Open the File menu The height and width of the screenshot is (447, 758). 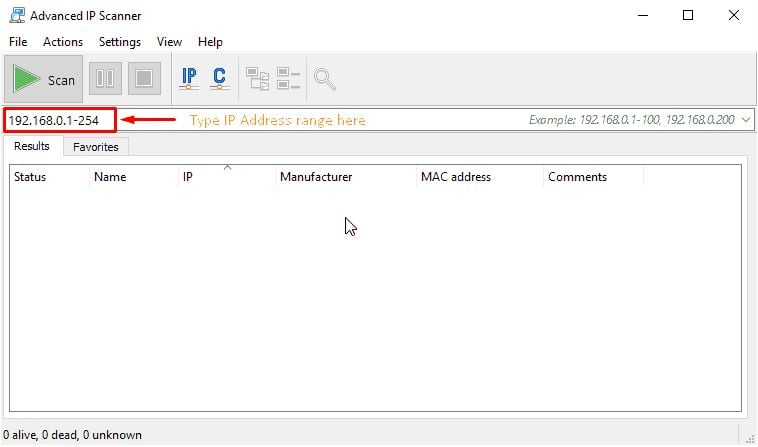(x=19, y=42)
